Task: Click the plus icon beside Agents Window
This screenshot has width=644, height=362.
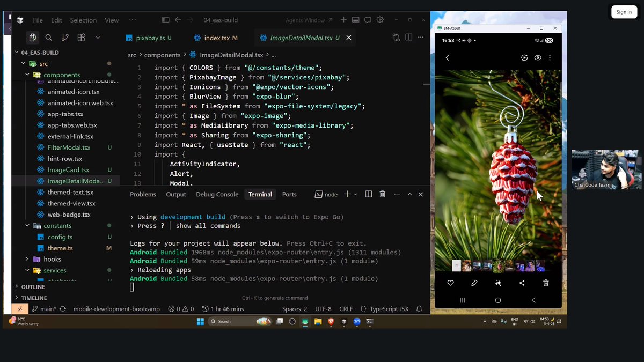Action: tap(343, 20)
